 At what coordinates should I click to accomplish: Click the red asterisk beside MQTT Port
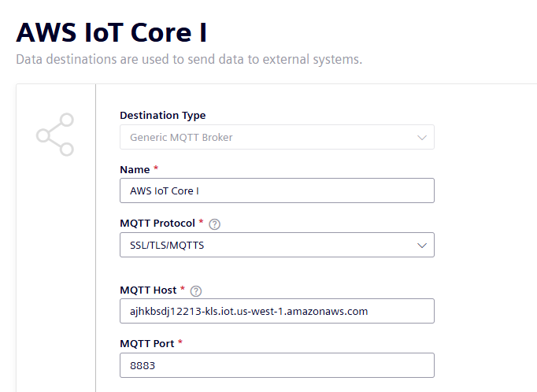pos(180,342)
